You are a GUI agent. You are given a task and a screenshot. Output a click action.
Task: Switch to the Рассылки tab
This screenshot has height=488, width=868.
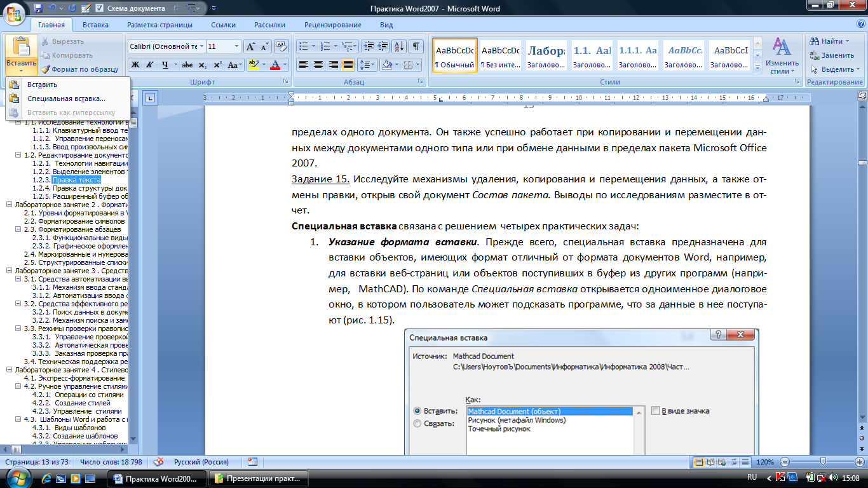point(269,25)
